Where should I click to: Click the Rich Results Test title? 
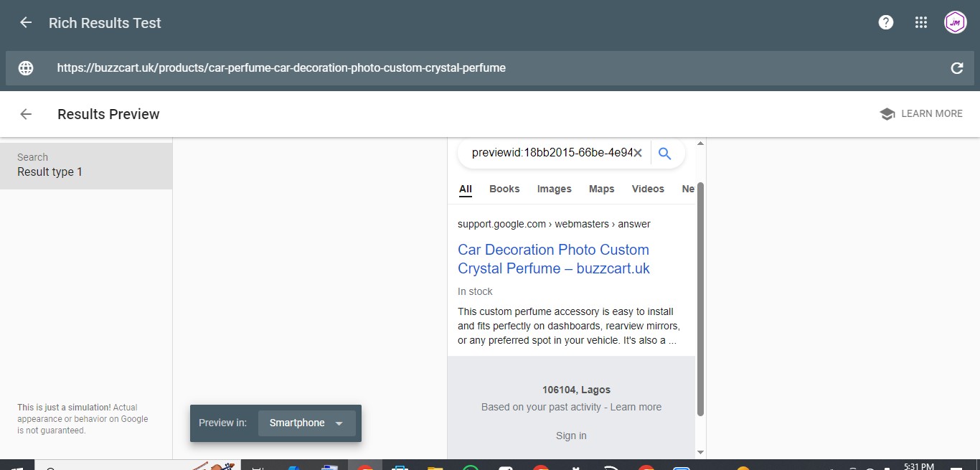pos(105,23)
